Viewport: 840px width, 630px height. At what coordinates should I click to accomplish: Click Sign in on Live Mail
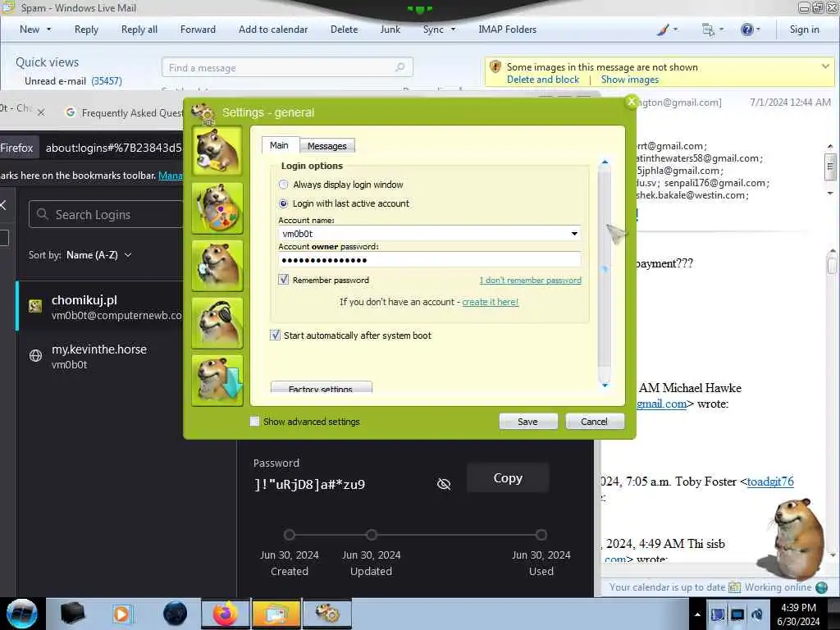804,30
